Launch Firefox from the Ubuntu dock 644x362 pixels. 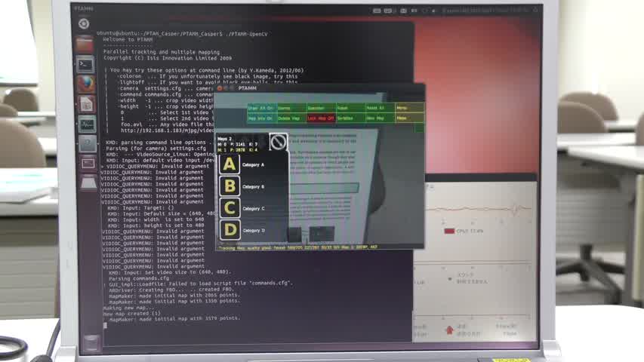tap(86, 84)
